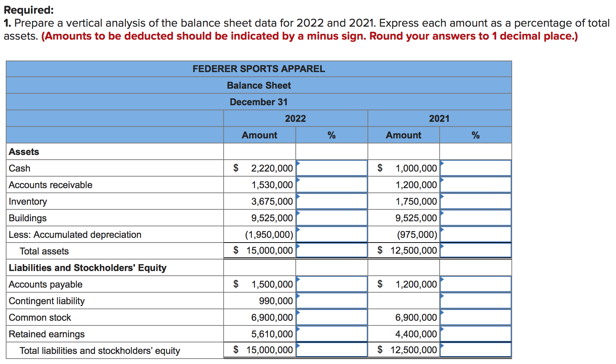The image size is (616, 364).
Task: Click the Liabilities and Stockholders' Equity label
Action: [88, 268]
